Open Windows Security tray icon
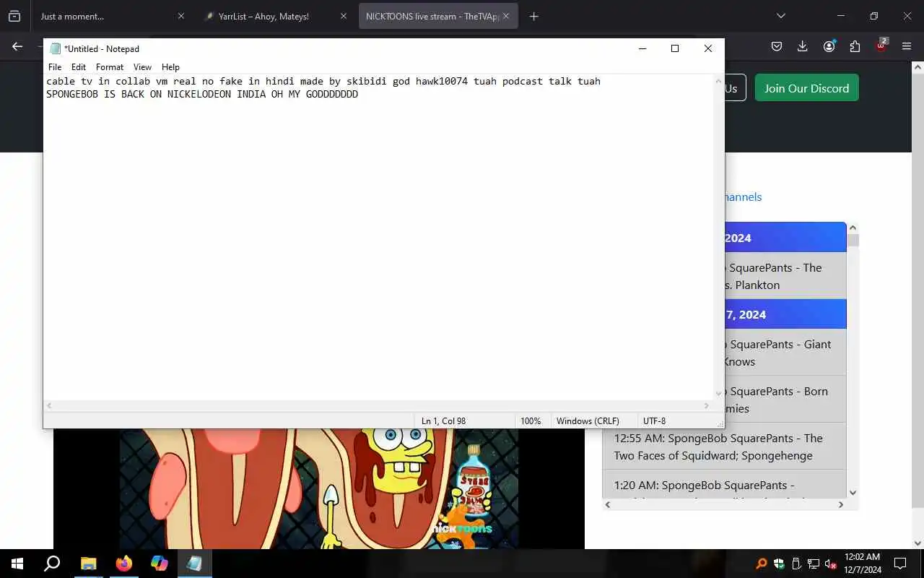This screenshot has height=578, width=924. tap(779, 564)
